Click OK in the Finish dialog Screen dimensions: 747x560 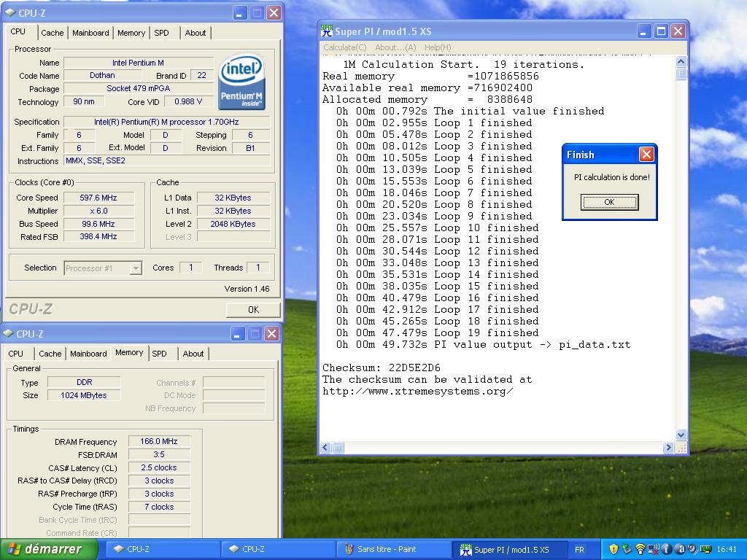609,202
